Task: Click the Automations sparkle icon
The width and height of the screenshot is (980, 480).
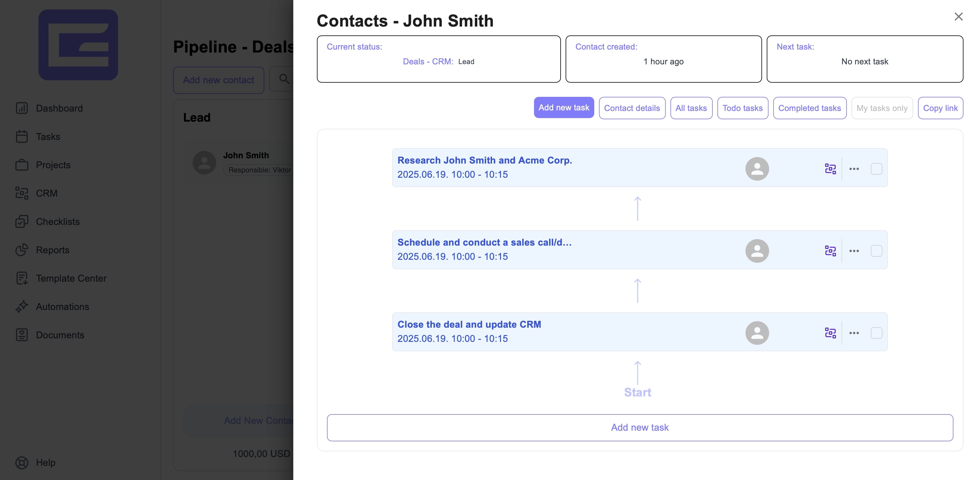Action: coord(22,306)
